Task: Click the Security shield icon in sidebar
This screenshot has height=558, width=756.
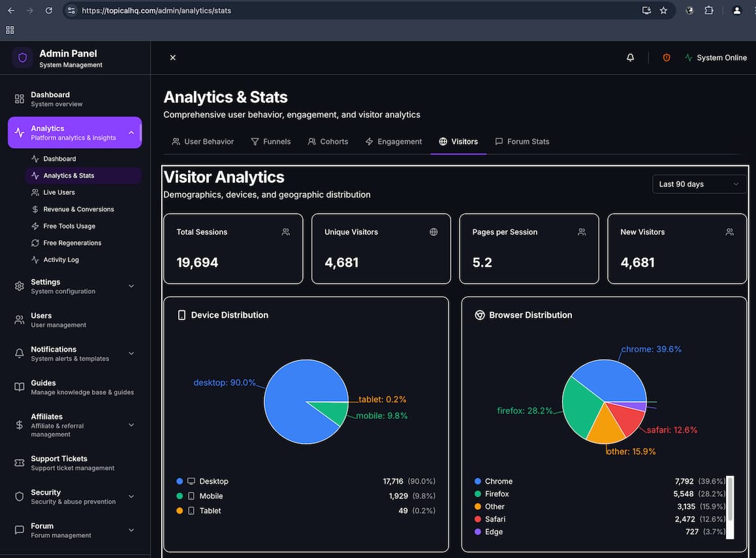Action: (20, 496)
